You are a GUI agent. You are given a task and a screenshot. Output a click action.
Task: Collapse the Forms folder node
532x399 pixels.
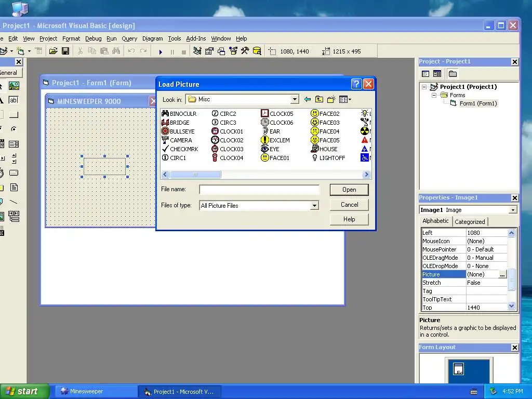pos(434,96)
